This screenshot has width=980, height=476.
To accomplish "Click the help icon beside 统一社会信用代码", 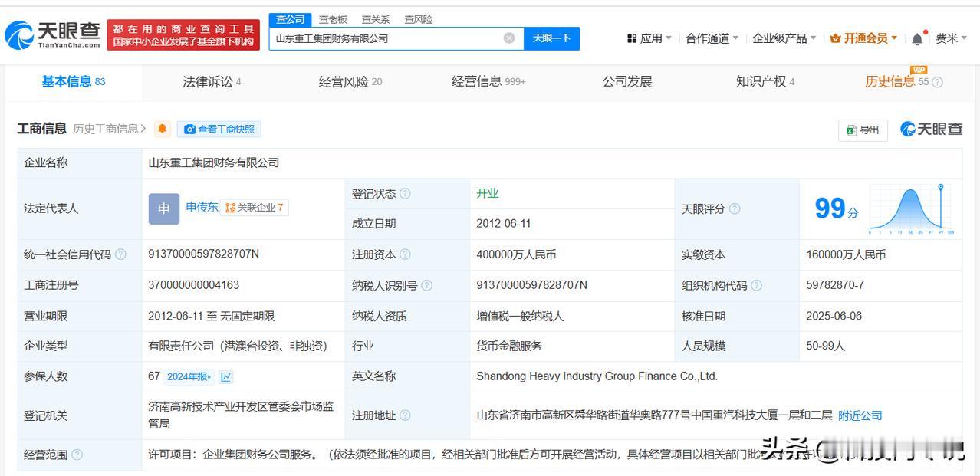I will 120,254.
